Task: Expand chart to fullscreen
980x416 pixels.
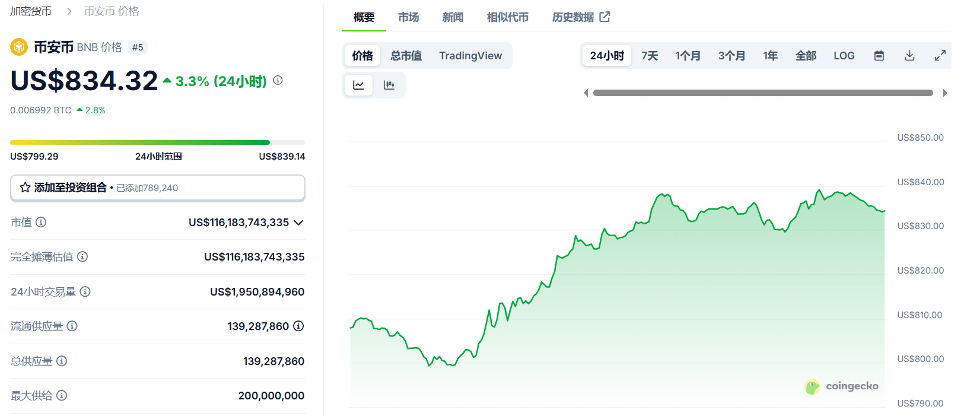Action: click(x=940, y=56)
